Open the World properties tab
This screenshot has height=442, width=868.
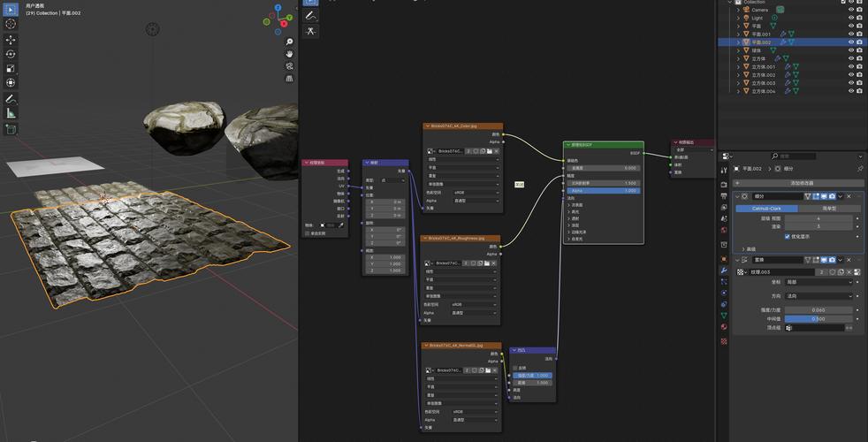724,230
